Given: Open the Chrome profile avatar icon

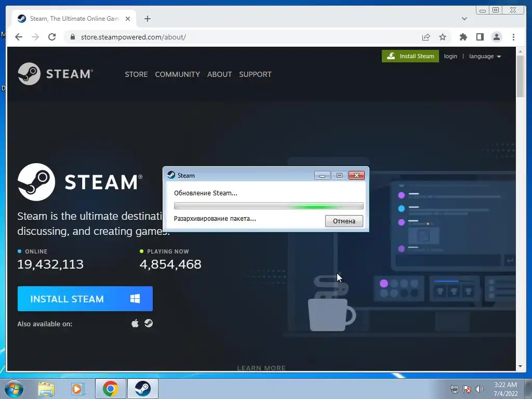Looking at the screenshot, I should coord(496,37).
